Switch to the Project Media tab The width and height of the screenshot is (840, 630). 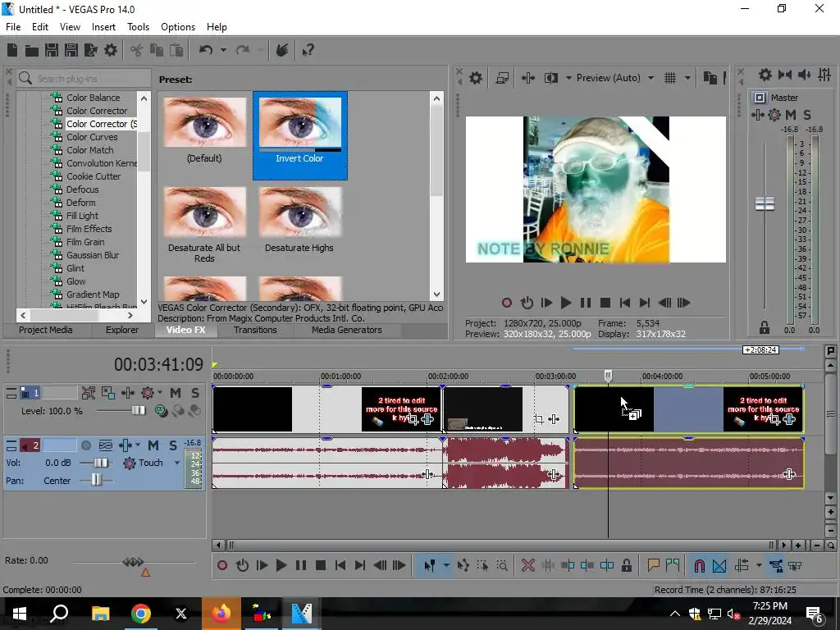46,330
